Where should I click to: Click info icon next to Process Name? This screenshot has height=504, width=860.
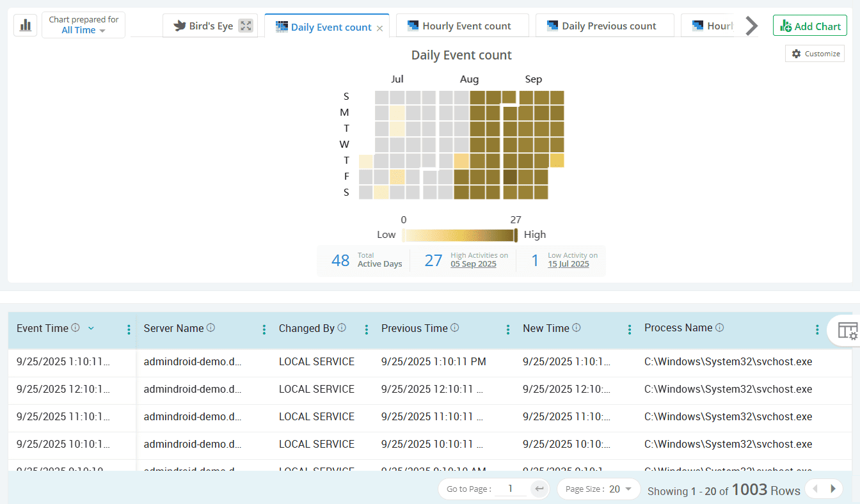coord(719,327)
